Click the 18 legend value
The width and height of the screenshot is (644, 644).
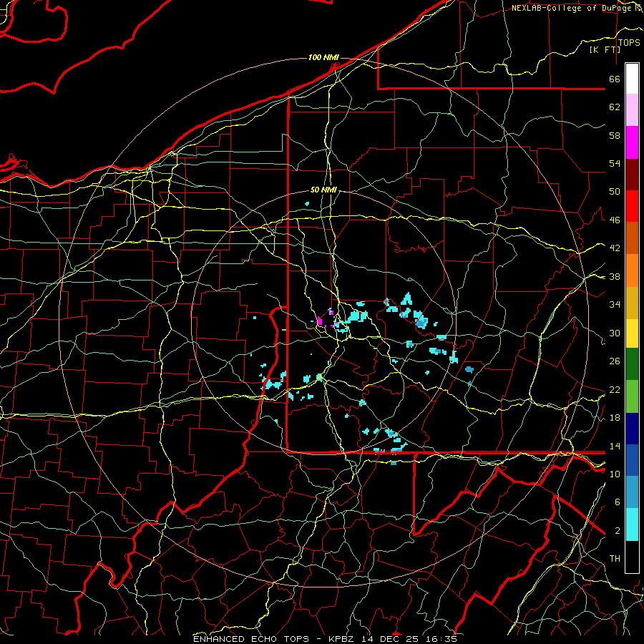coord(615,418)
